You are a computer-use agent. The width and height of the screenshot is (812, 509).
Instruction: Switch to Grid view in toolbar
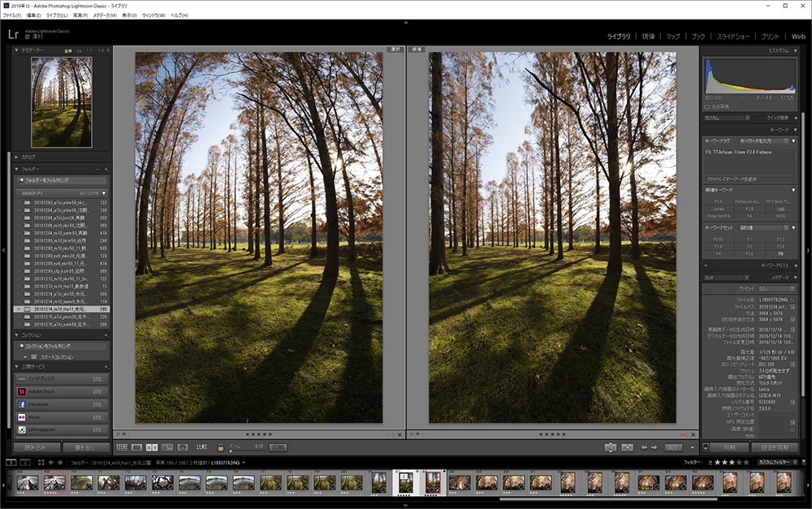121,447
